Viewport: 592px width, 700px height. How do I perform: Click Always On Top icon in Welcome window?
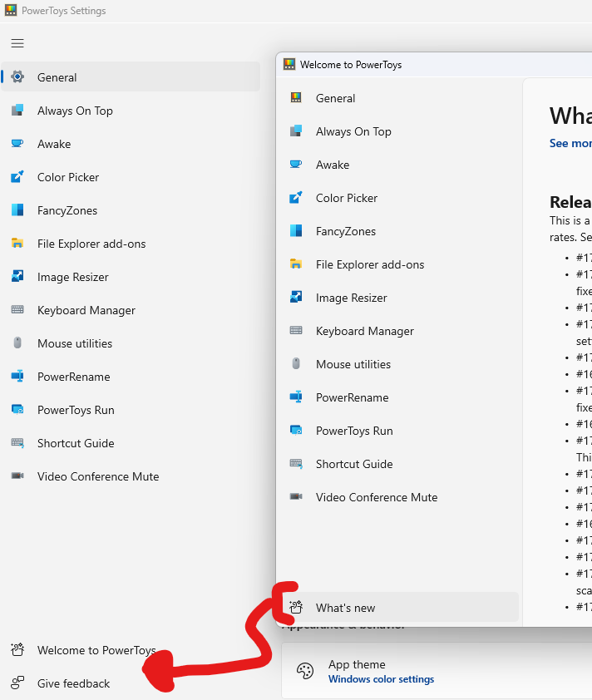(x=296, y=131)
